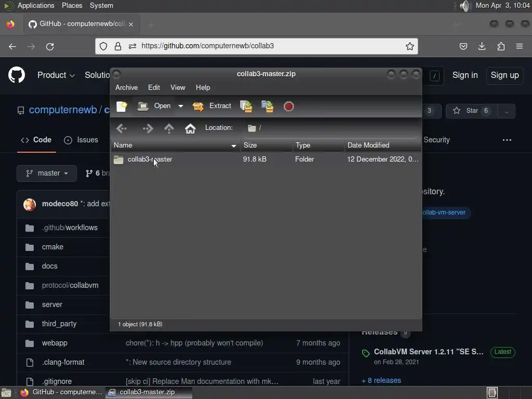The image size is (532, 399).
Task: Open the CollabVM Server 1.2.11 release
Action: (x=429, y=352)
